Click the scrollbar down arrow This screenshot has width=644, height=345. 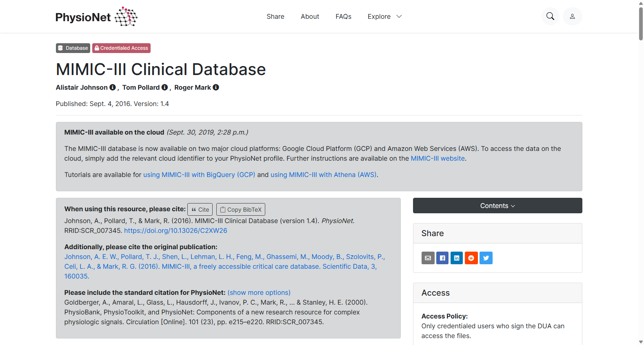tap(641, 342)
